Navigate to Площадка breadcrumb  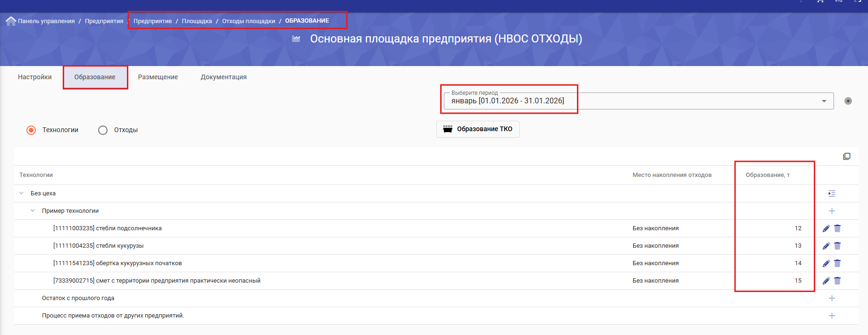pos(197,21)
